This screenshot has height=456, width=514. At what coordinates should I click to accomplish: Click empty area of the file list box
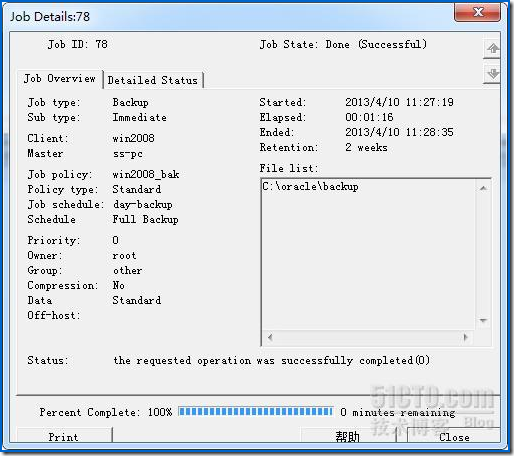coord(368,260)
